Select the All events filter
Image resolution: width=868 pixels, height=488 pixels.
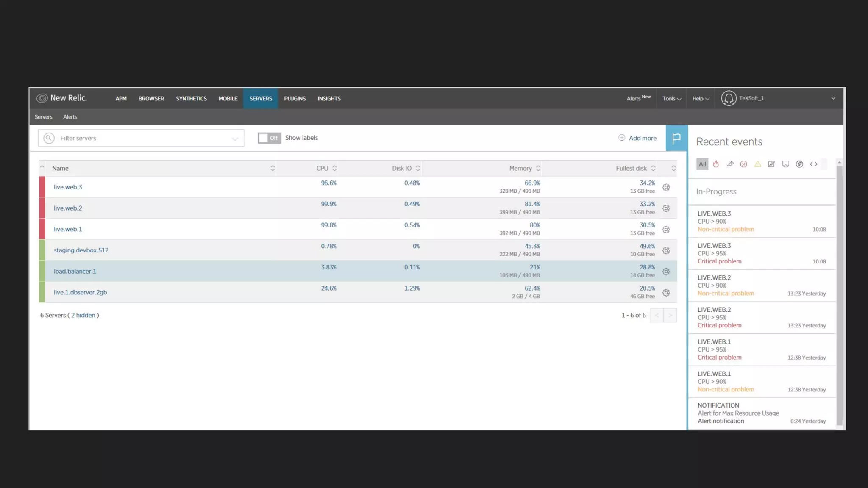[x=702, y=164]
